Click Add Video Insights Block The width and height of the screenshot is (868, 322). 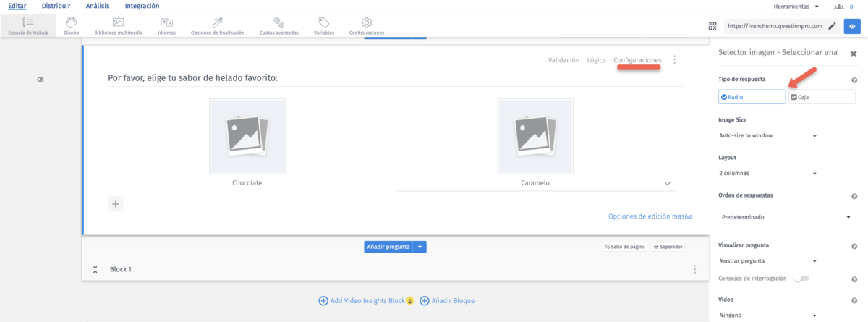(366, 300)
